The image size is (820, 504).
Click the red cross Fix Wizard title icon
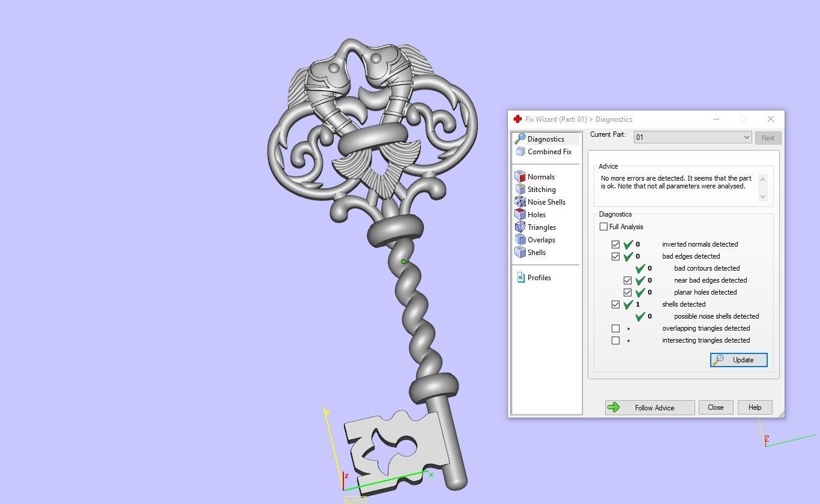click(x=517, y=119)
